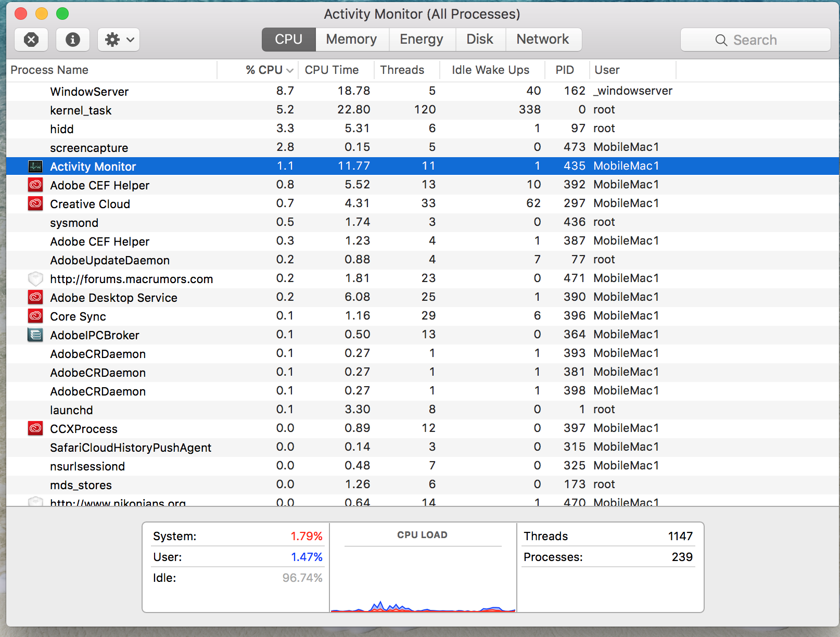This screenshot has width=840, height=637.
Task: Click the _windowserver user cell
Action: [x=633, y=91]
